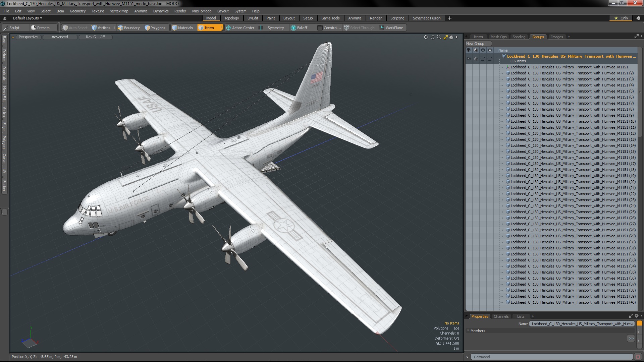The image size is (644, 362).
Task: Open the Action Center options
Action: 240,28
